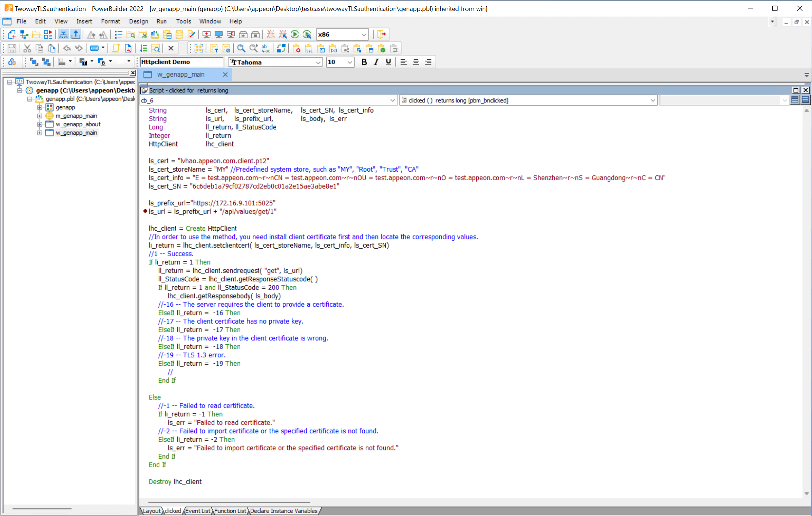Click the Paste SQL clipboard icon
Image resolution: width=812 pixels, height=516 pixels.
point(309,49)
